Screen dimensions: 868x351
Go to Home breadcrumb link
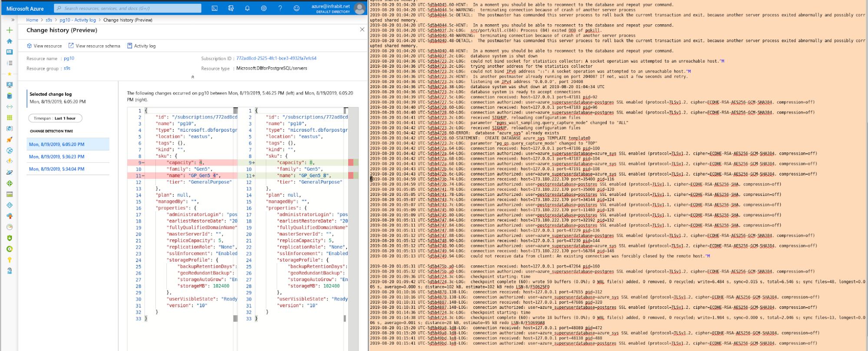point(32,20)
